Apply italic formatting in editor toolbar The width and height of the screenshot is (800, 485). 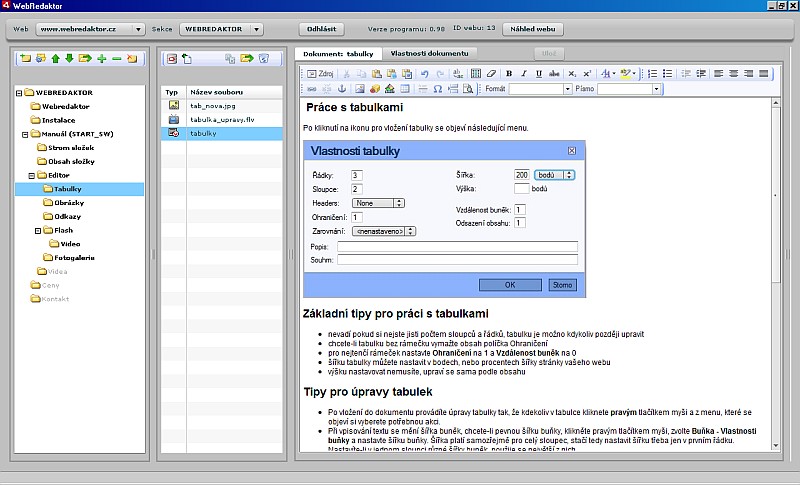click(523, 73)
